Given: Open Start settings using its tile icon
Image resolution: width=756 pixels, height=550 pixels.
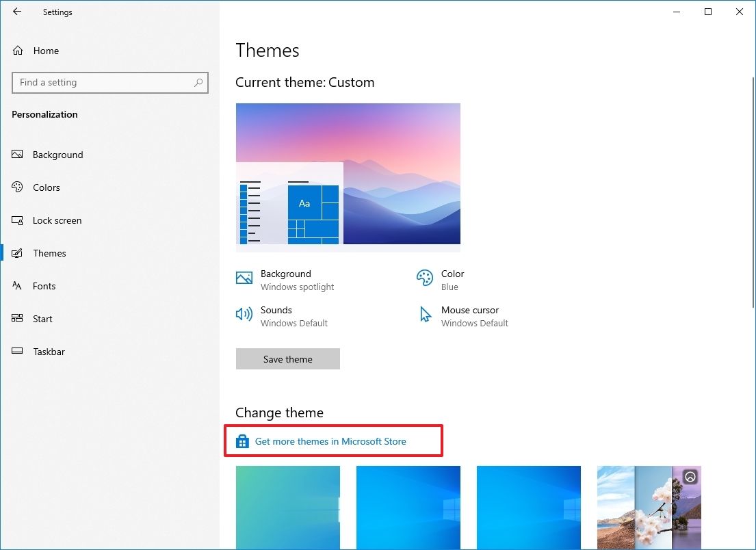Looking at the screenshot, I should coord(17,319).
